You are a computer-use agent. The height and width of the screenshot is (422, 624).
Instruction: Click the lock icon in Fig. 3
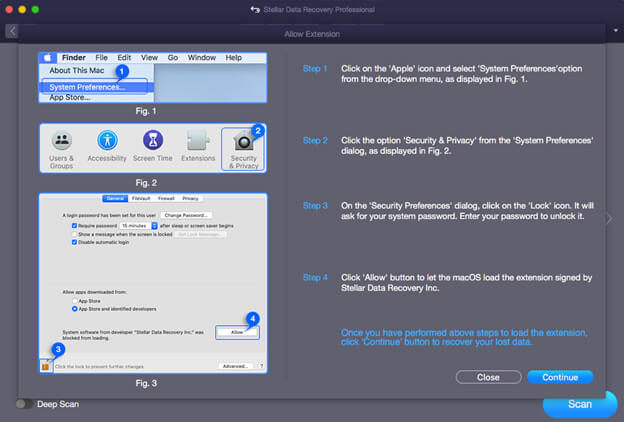[x=45, y=366]
